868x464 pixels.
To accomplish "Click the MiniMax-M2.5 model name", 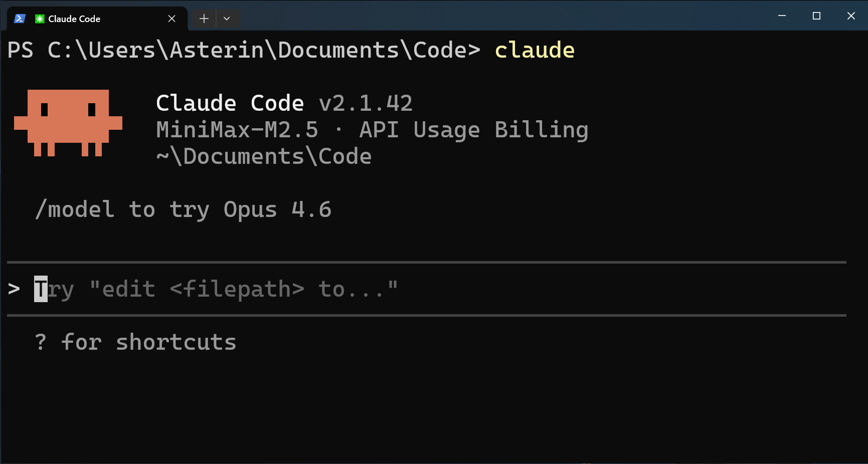I will click(x=237, y=130).
